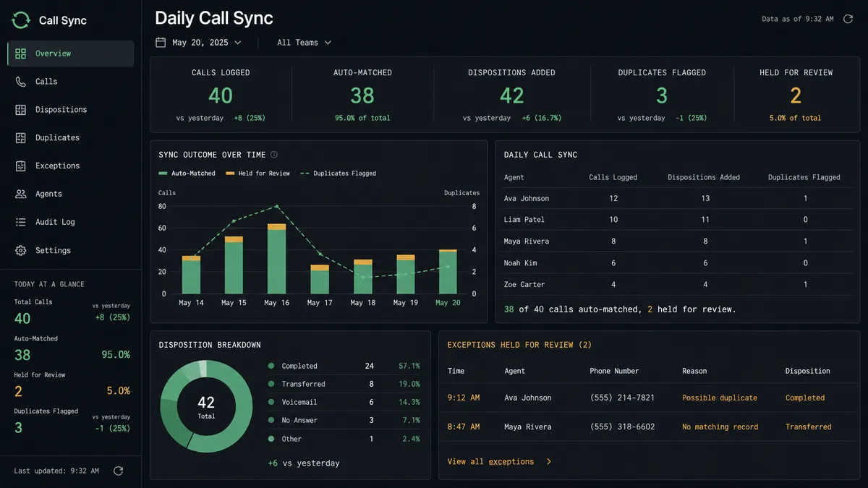Expand the All Teams dropdown chevron
The width and height of the screenshot is (868, 488).
pyautogui.click(x=328, y=43)
